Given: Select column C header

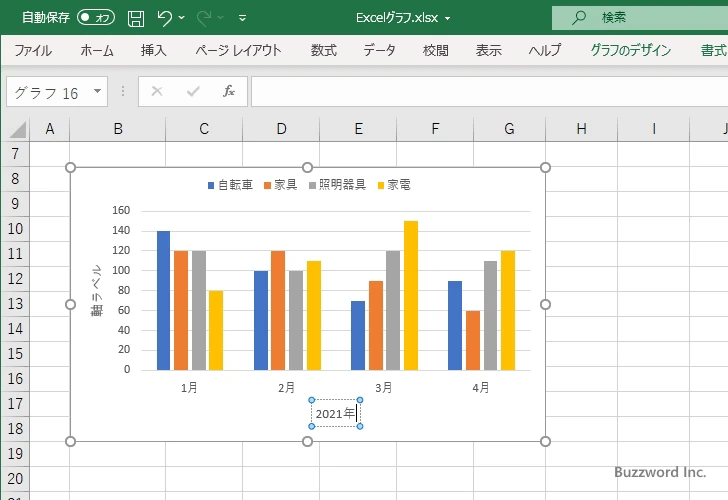Looking at the screenshot, I should coord(204,129).
